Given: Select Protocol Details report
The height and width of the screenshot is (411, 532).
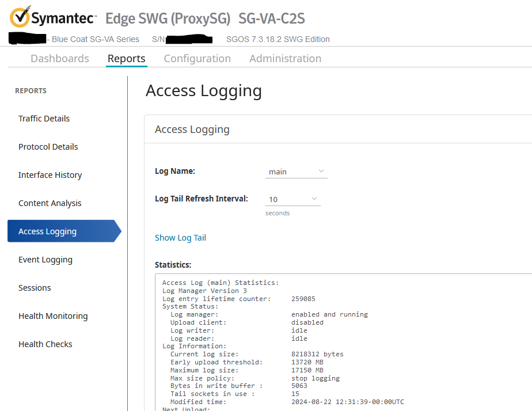Looking at the screenshot, I should 48,147.
